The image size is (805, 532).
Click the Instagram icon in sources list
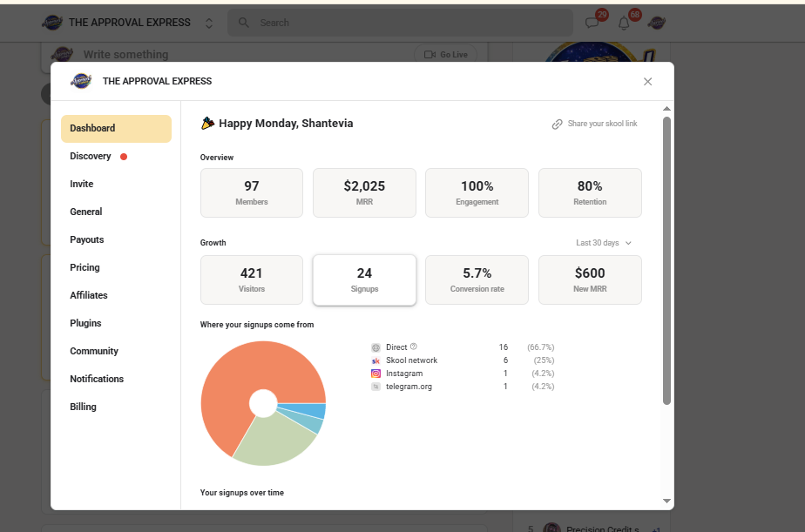(x=375, y=374)
